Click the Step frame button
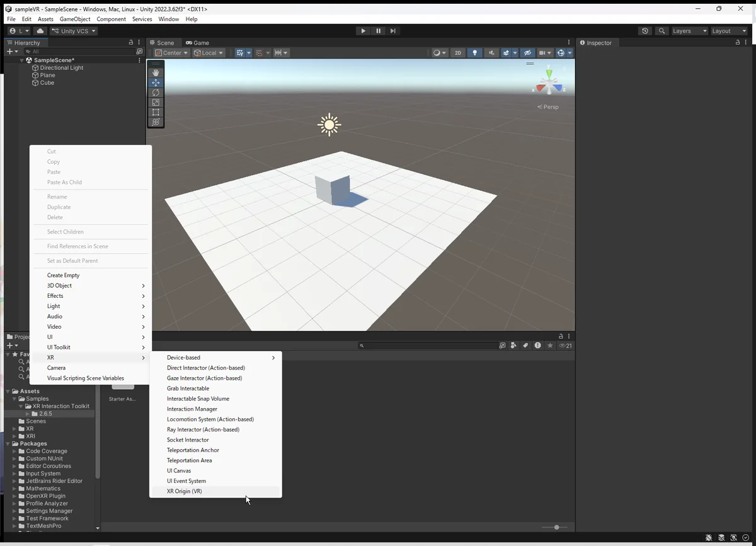This screenshot has height=546, width=756. pos(393,31)
